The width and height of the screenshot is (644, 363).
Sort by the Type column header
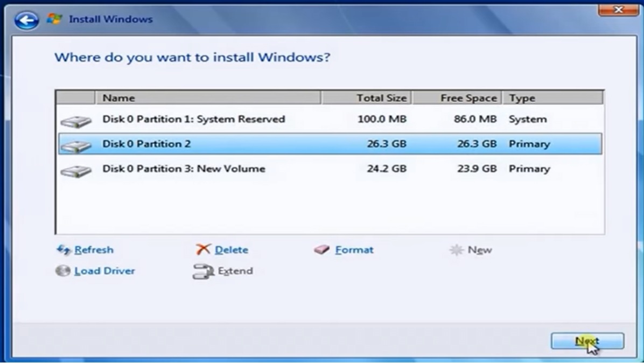coord(553,97)
